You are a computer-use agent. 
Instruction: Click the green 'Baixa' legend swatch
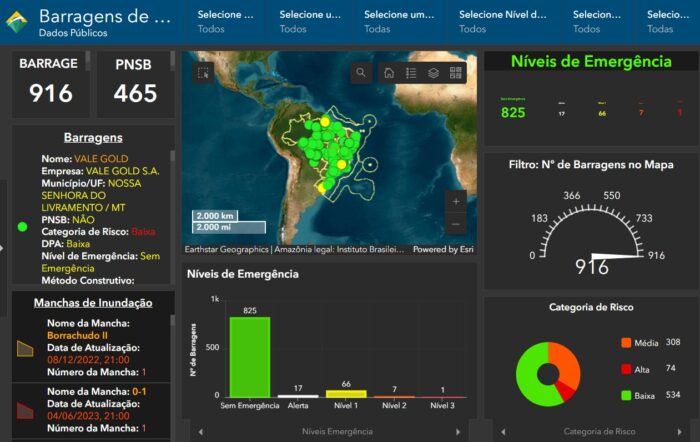click(x=626, y=396)
